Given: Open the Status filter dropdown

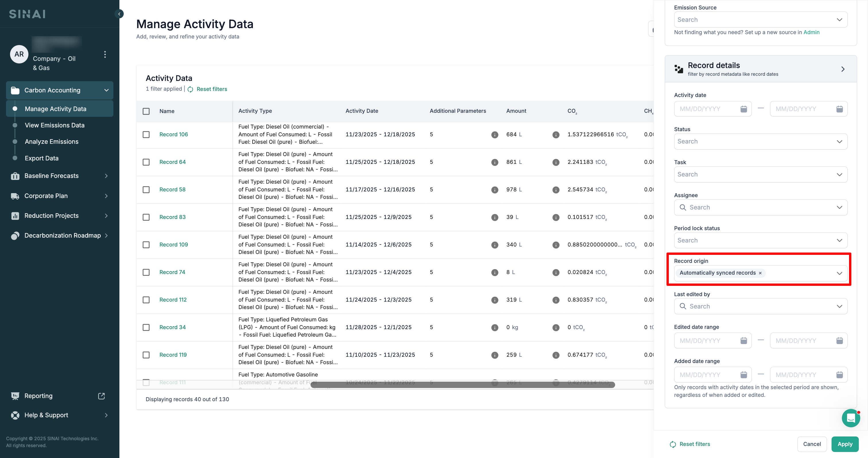Looking at the screenshot, I should 760,141.
